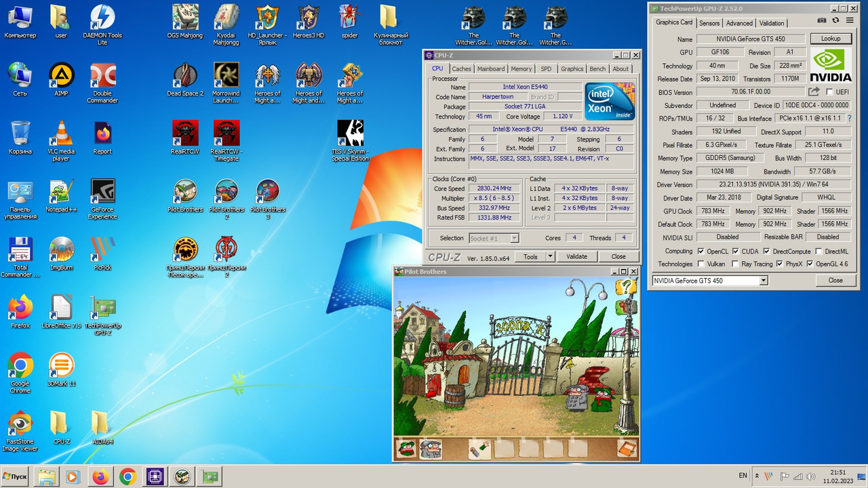868x488 pixels.
Task: Click the Validate button in CPU-Z
Action: [x=577, y=257]
